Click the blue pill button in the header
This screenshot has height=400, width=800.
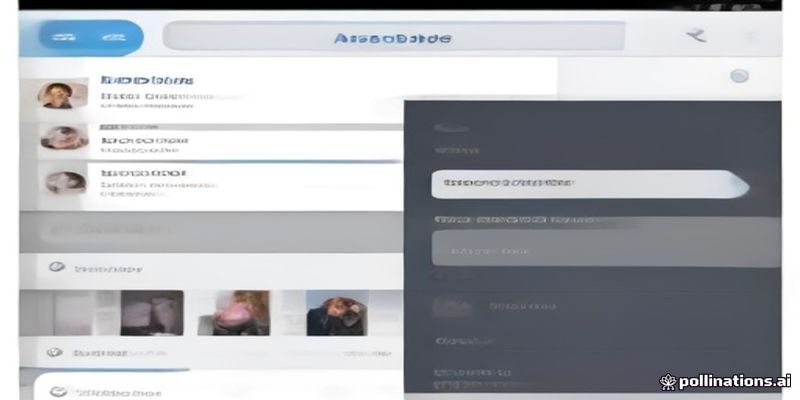(x=91, y=37)
